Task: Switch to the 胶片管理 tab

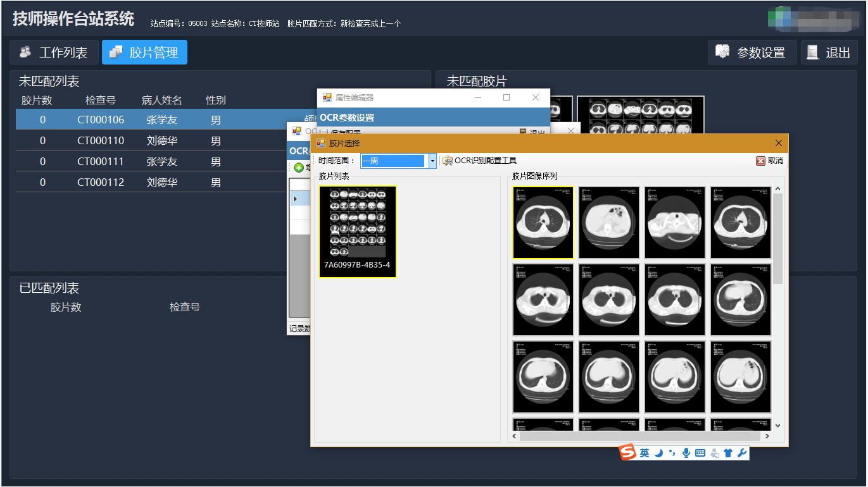Action: click(144, 52)
